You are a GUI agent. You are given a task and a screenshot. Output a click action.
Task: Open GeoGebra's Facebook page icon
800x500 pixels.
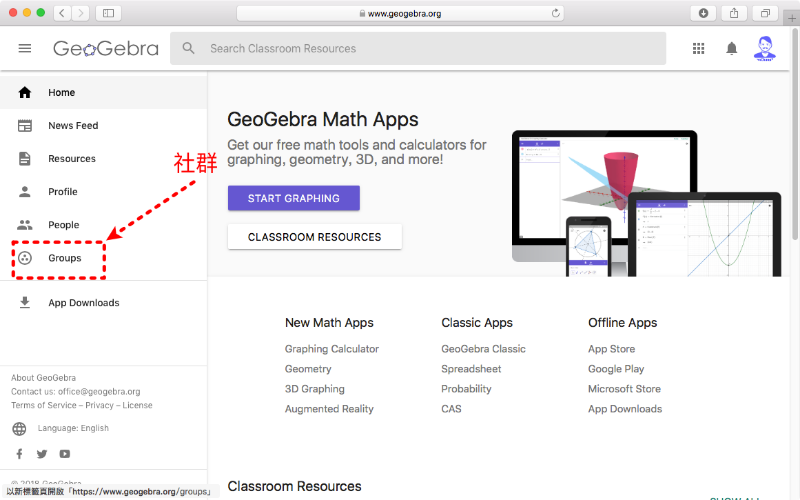click(x=19, y=454)
